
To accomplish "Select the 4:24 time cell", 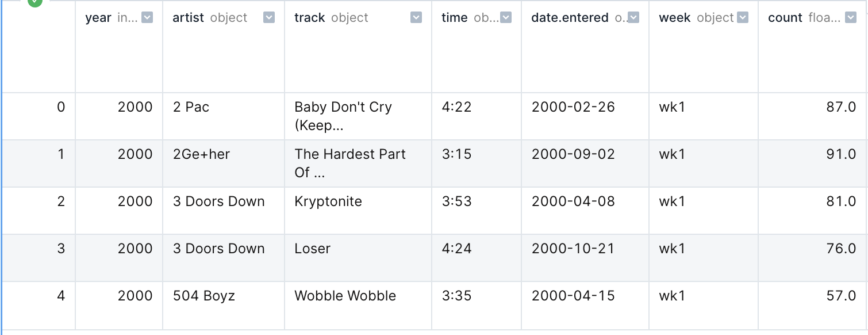I will coord(456,249).
